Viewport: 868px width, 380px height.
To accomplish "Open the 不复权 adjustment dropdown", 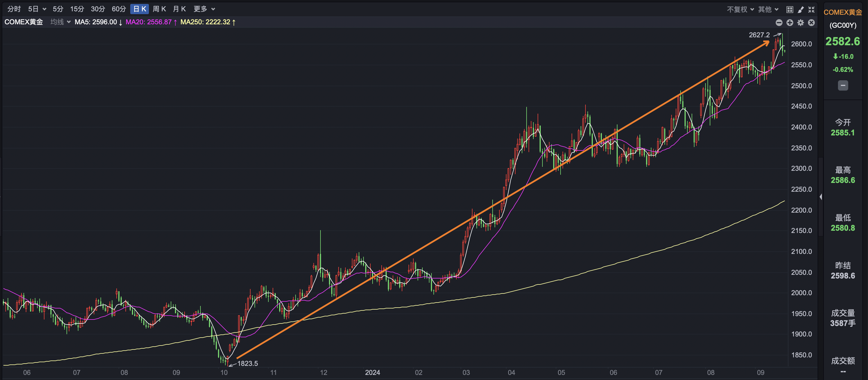I will 740,9.
